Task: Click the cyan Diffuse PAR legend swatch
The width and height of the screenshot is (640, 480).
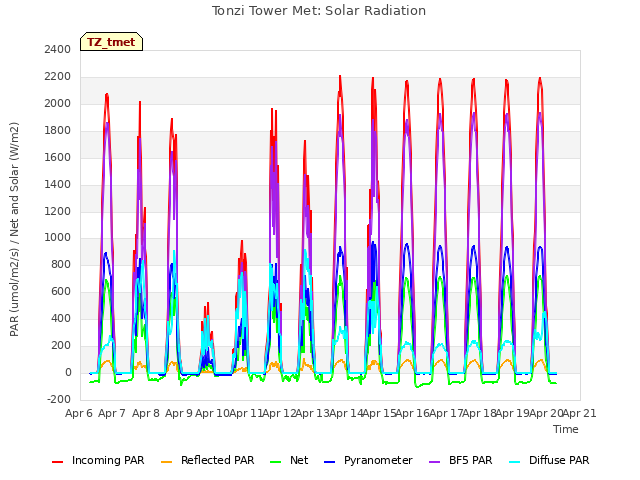Action: coord(515,462)
